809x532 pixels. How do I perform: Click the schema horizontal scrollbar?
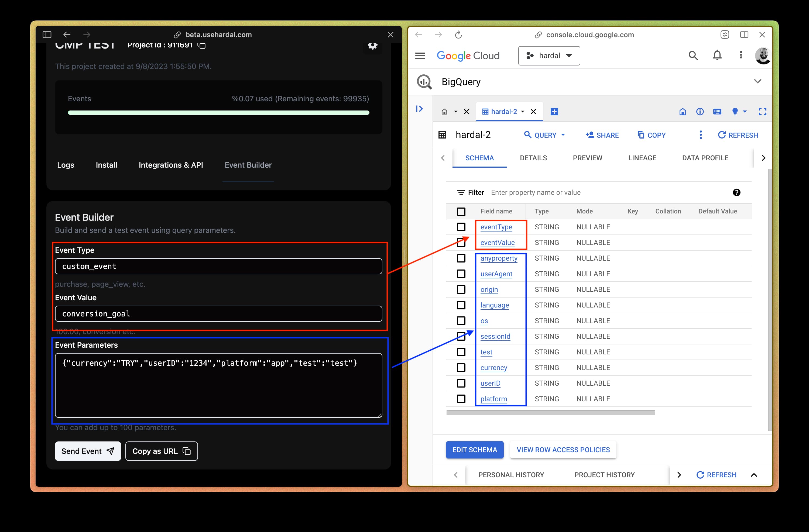point(551,412)
